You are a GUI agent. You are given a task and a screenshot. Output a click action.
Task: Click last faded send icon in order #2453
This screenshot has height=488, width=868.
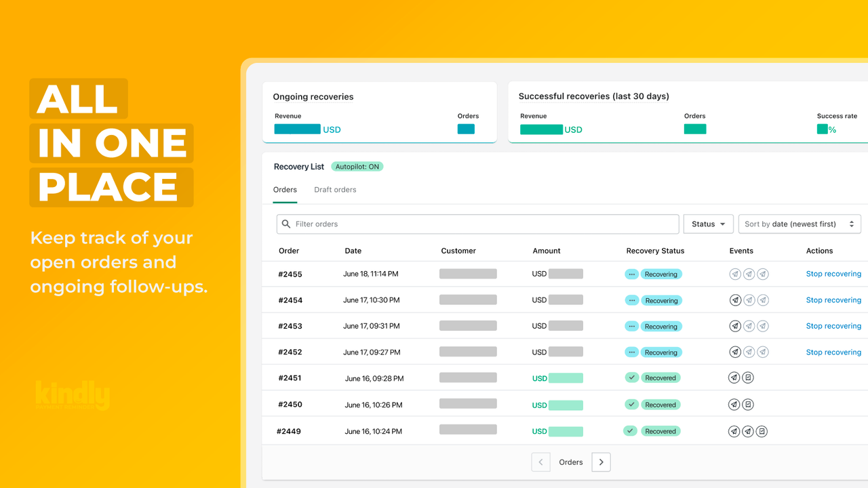click(763, 326)
